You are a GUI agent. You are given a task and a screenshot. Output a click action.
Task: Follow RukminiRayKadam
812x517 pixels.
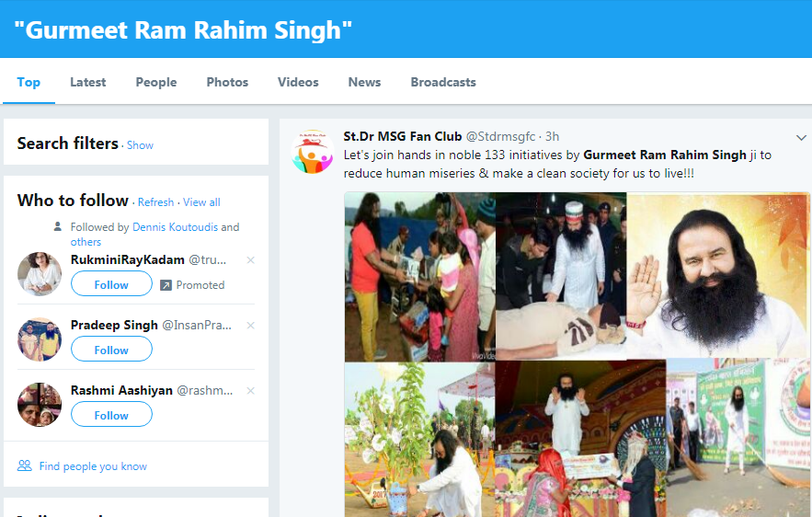click(x=111, y=284)
